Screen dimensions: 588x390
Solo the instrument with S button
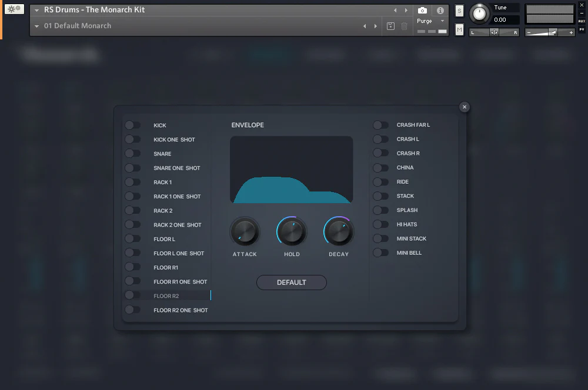[459, 11]
